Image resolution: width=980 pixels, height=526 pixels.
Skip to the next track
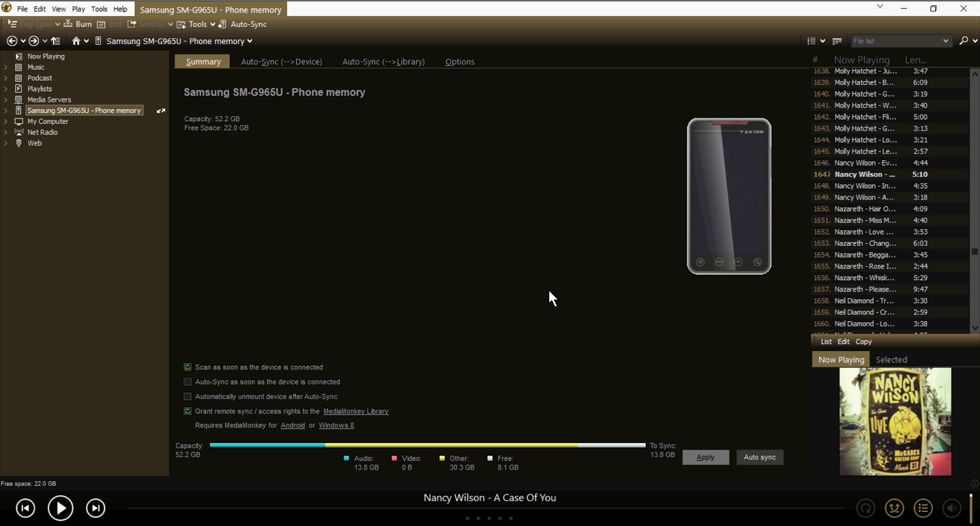(96, 509)
